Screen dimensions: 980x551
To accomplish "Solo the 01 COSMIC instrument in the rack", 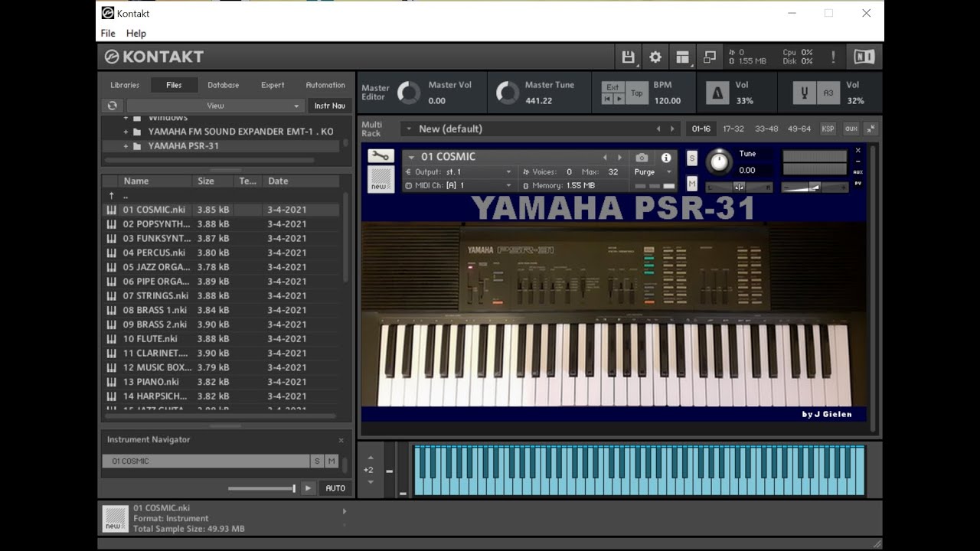I will click(x=692, y=158).
